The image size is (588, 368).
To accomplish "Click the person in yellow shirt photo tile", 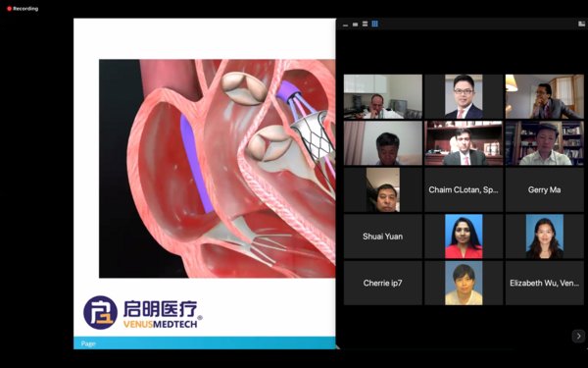I will pyautogui.click(x=464, y=283).
